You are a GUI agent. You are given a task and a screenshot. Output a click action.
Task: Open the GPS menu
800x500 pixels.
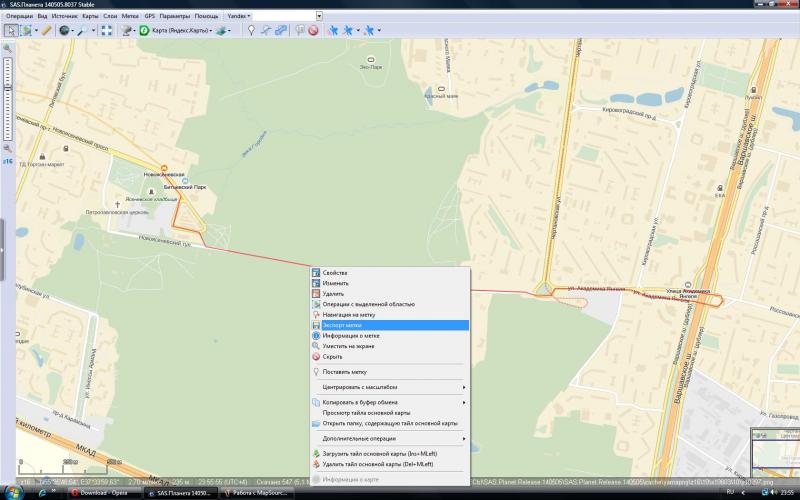pos(149,16)
